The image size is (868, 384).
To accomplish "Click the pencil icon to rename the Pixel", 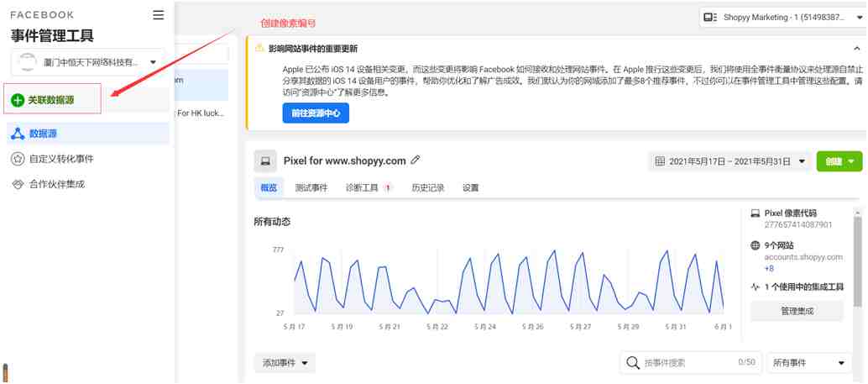I will click(416, 160).
